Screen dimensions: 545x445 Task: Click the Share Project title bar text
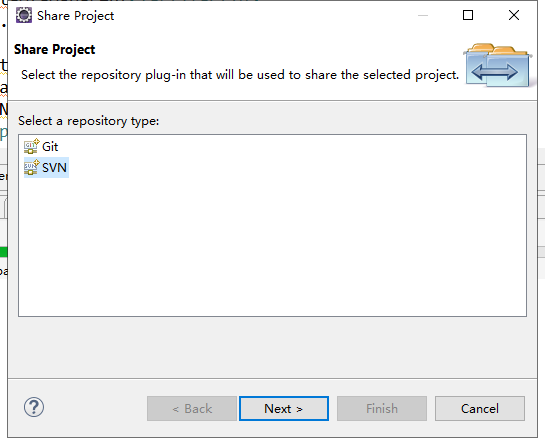75,16
